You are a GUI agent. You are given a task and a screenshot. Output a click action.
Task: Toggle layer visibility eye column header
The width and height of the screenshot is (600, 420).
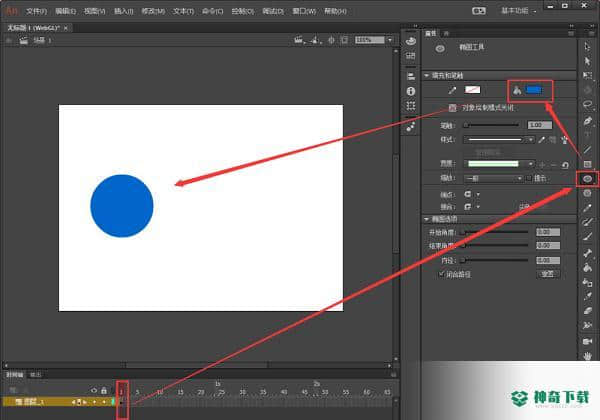94,391
